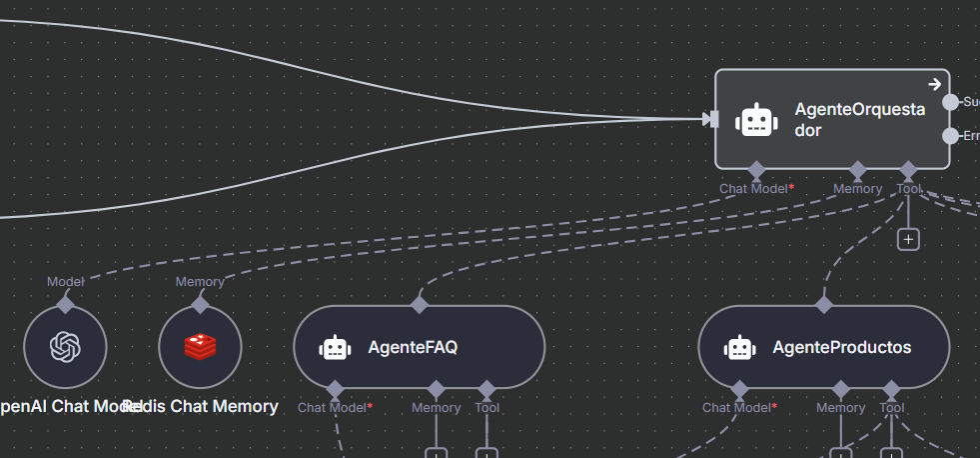
Task: Select the AgenteFAQ robot icon
Action: pos(335,347)
